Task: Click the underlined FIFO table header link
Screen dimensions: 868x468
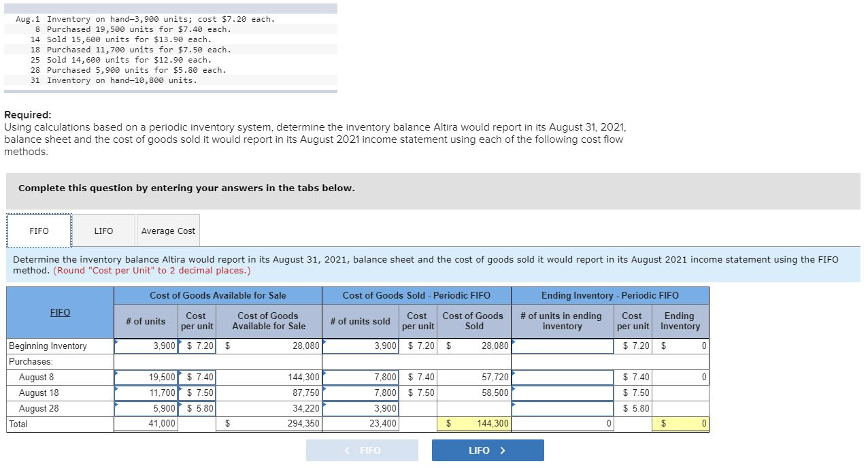Action: pos(60,312)
